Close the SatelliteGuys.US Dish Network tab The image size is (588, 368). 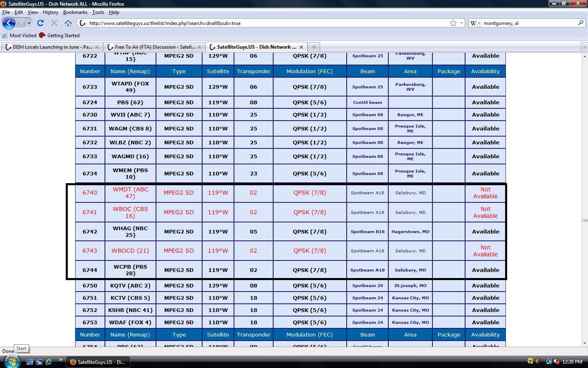pyautogui.click(x=301, y=47)
